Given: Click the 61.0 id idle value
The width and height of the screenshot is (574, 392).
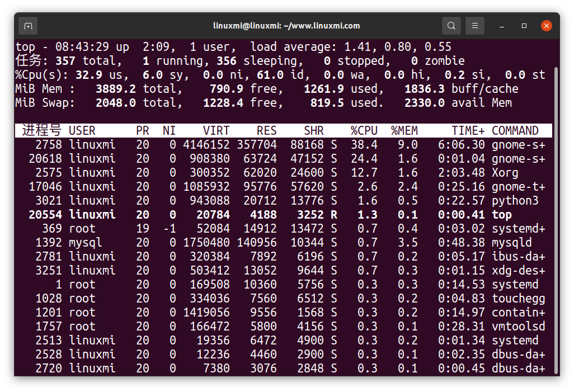Looking at the screenshot, I should pos(270,75).
